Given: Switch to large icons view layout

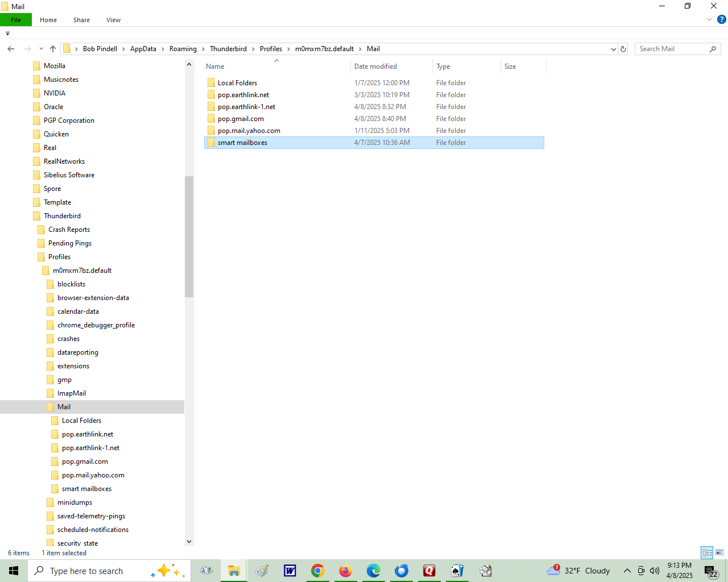Looking at the screenshot, I should [x=719, y=552].
